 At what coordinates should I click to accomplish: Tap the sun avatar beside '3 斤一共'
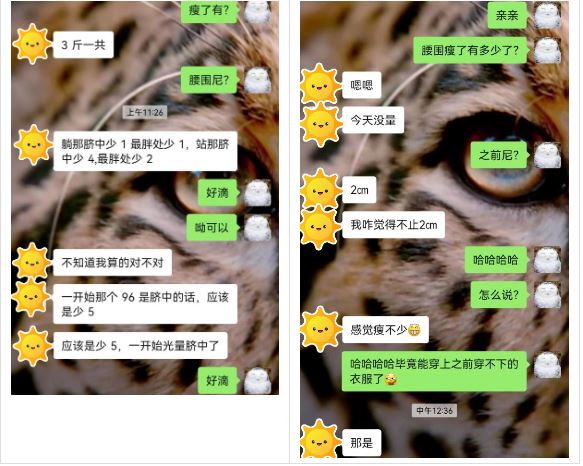[32, 44]
